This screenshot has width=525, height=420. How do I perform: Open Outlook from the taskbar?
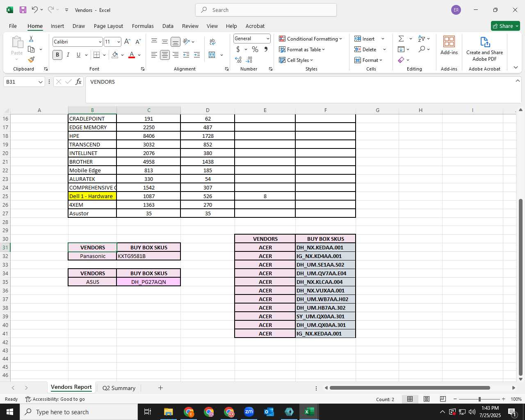[x=269, y=412]
